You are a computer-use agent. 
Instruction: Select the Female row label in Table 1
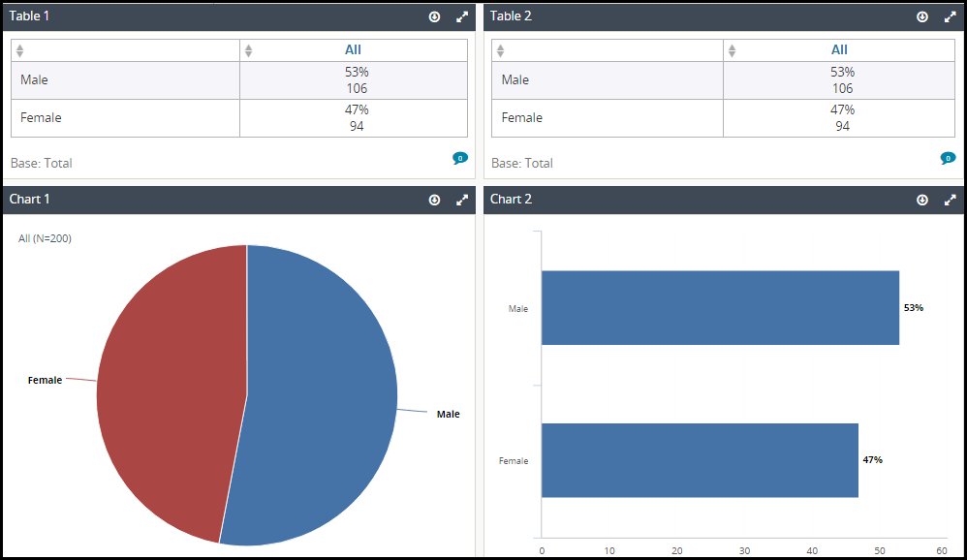coord(41,118)
